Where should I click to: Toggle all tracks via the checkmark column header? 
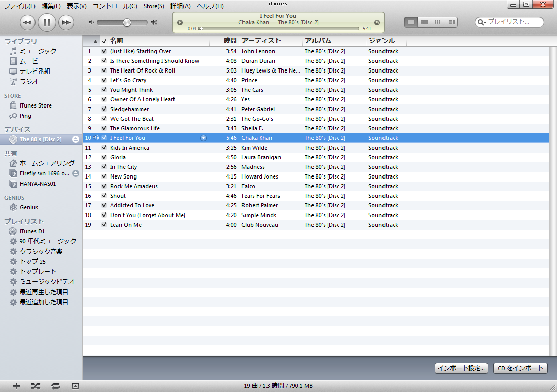click(x=104, y=41)
